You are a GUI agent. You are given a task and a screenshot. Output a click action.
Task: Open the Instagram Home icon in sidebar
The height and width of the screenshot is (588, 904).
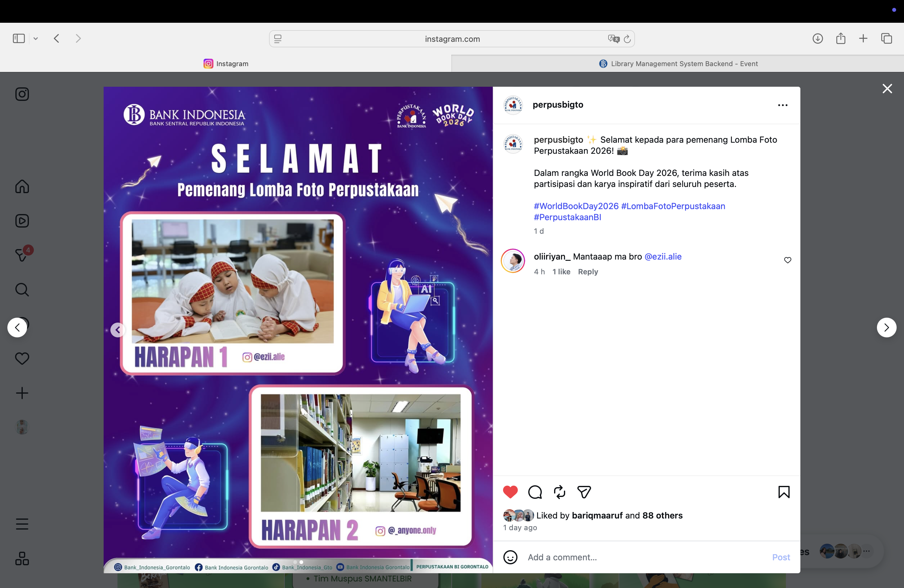click(22, 186)
